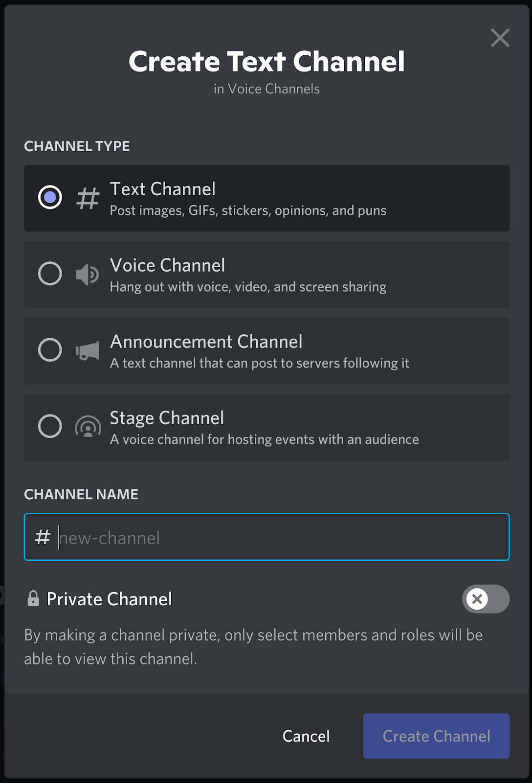The image size is (532, 783).
Task: Select the Voice Channel radio button
Action: [x=49, y=274]
